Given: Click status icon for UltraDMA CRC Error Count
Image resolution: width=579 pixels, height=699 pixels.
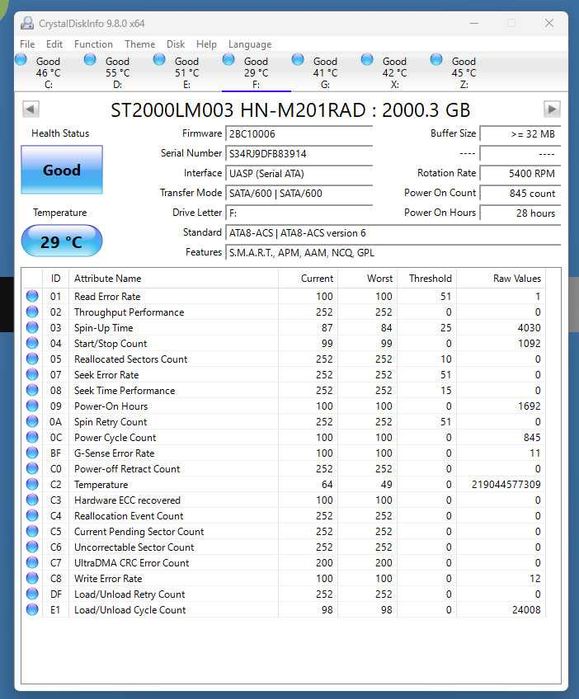Looking at the screenshot, I should tap(32, 563).
